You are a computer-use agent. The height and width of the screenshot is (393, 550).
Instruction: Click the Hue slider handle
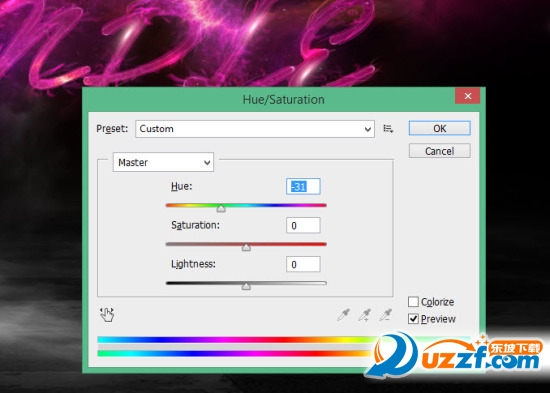(221, 208)
